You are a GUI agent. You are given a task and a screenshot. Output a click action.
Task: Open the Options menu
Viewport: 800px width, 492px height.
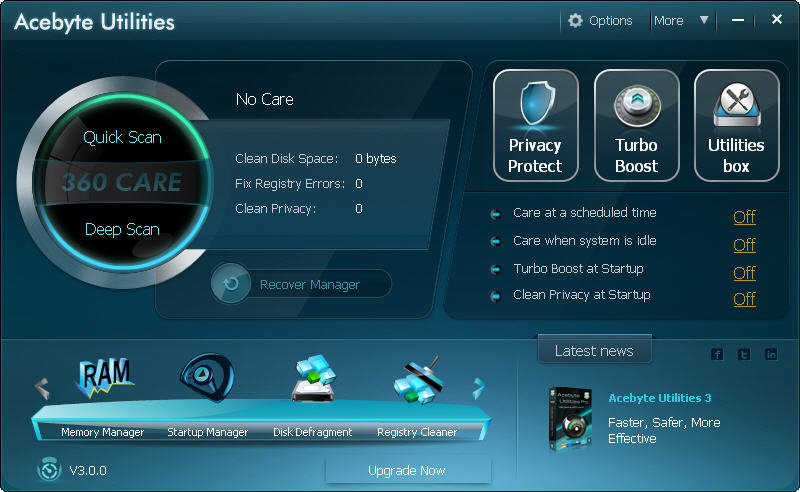pos(610,20)
